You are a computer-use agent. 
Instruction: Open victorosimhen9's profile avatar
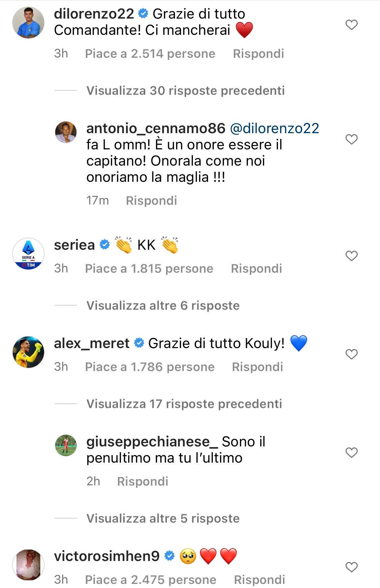point(28,565)
